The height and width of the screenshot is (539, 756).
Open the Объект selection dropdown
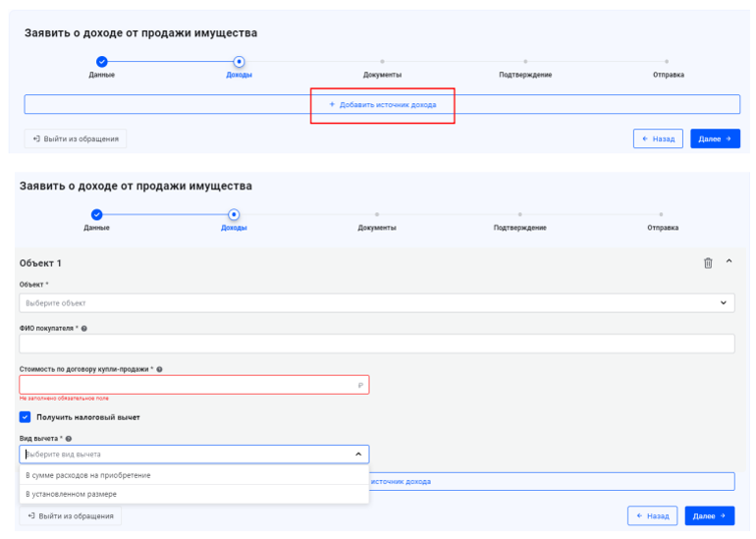click(x=377, y=303)
